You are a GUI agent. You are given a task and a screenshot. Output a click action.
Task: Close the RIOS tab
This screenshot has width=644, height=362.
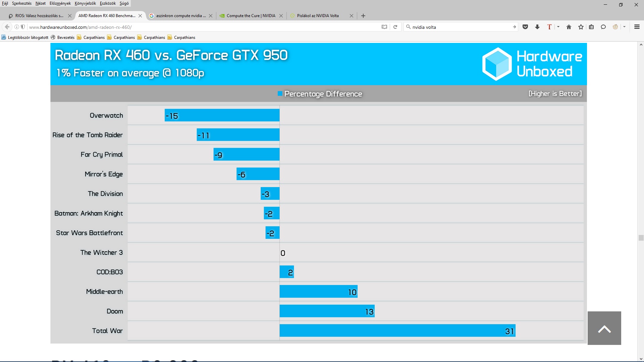point(70,16)
